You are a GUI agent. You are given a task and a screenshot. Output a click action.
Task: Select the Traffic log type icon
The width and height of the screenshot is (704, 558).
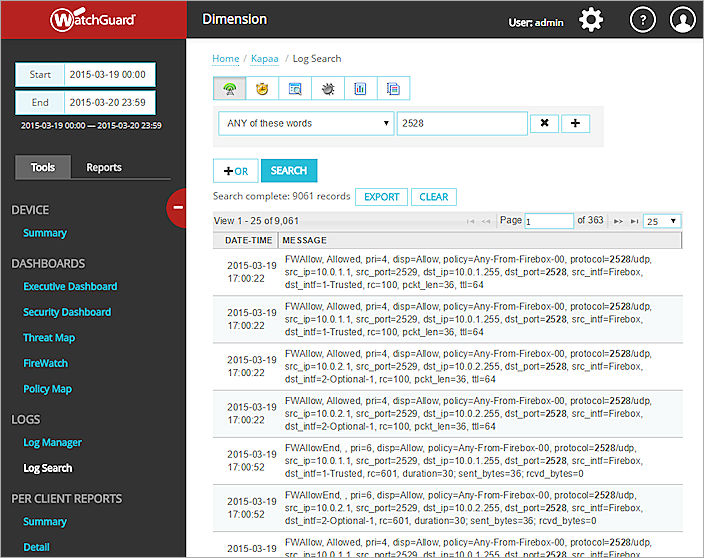coord(230,89)
